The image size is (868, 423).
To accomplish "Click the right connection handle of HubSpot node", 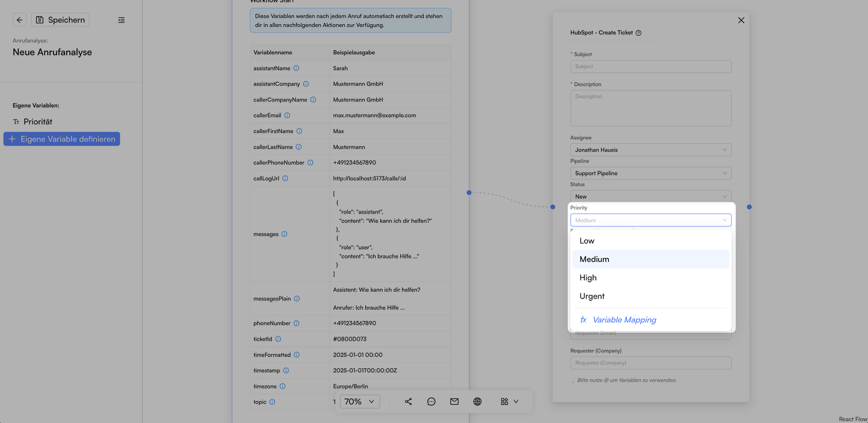I will pyautogui.click(x=750, y=207).
